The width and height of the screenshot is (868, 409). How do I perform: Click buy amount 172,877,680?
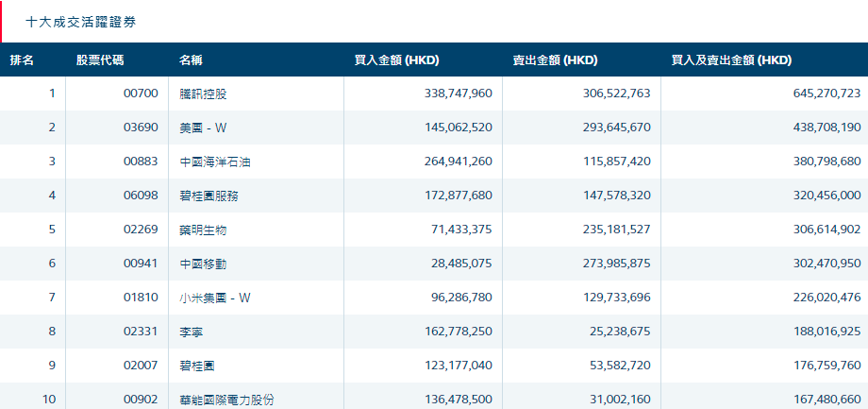(x=459, y=196)
